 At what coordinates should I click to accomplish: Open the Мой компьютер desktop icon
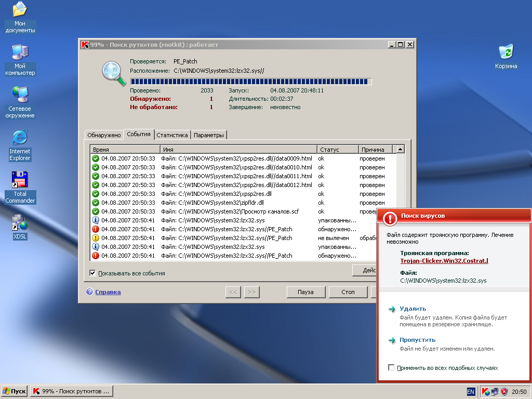pyautogui.click(x=20, y=60)
